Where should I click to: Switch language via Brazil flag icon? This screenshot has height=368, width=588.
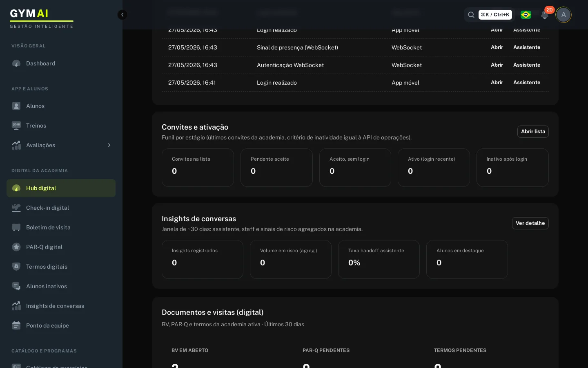pos(526,15)
